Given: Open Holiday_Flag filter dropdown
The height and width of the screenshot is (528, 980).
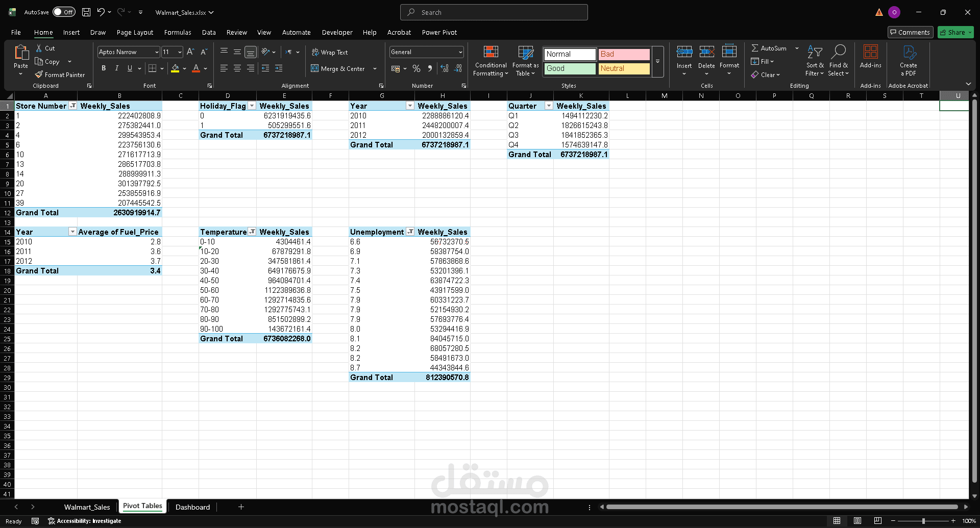Looking at the screenshot, I should click(x=252, y=106).
